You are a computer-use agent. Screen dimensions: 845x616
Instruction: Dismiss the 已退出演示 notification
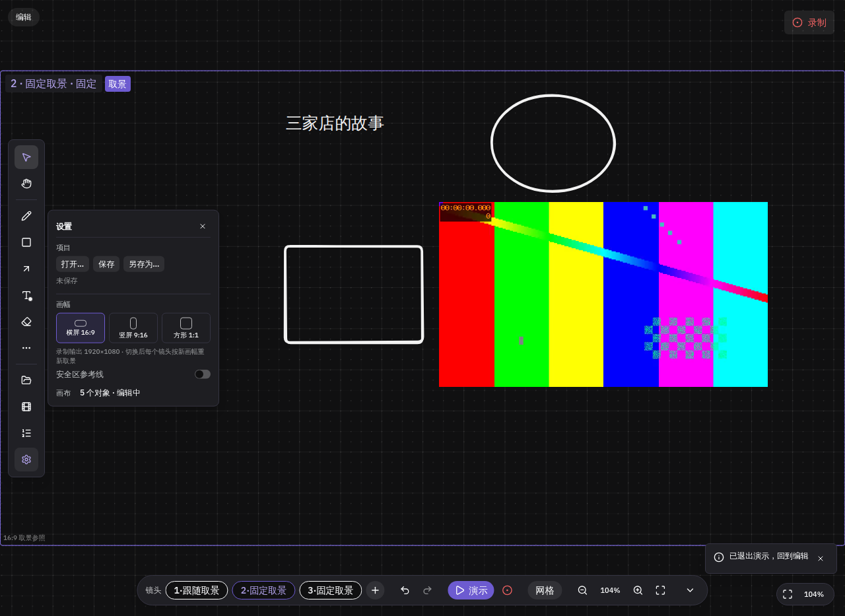(821, 559)
